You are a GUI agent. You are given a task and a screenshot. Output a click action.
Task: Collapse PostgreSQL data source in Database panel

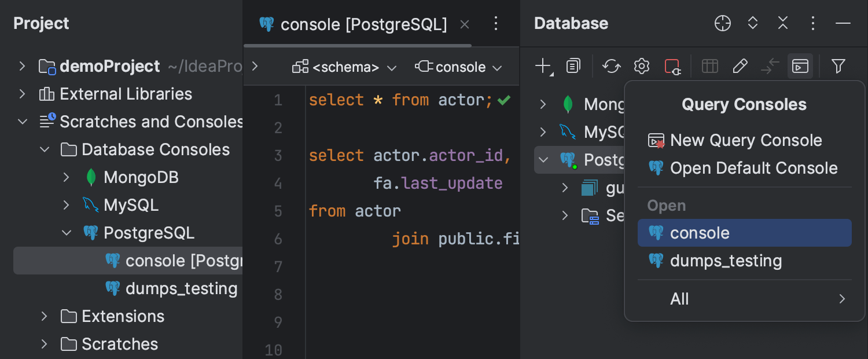point(543,160)
